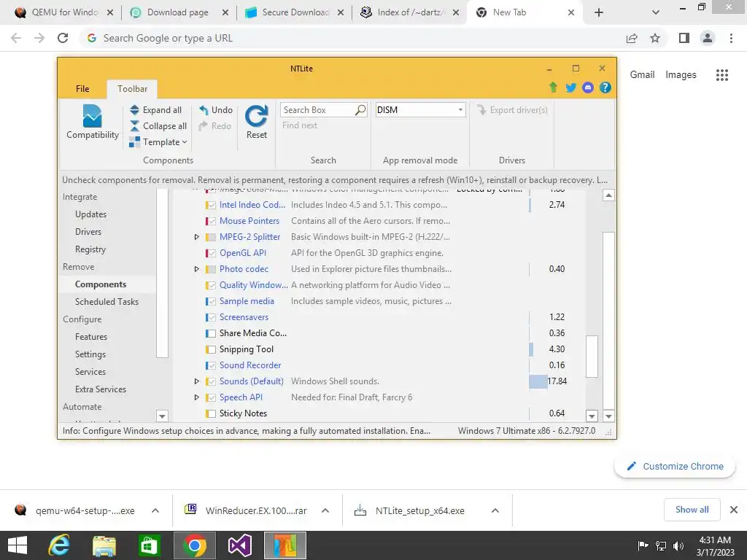Image resolution: width=747 pixels, height=560 pixels.
Task: Open the Updates page in sidebar
Action: 90,214
